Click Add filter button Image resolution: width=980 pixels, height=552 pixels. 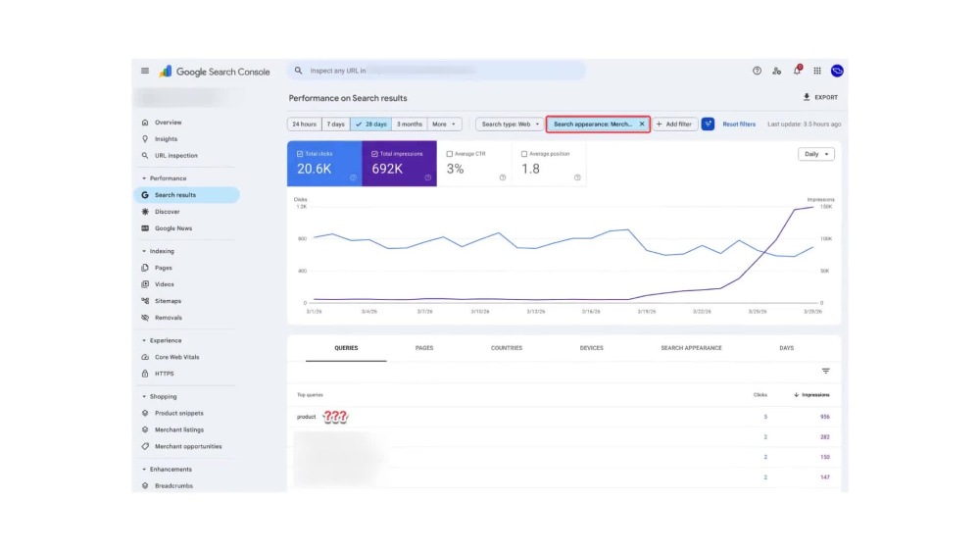(x=674, y=124)
